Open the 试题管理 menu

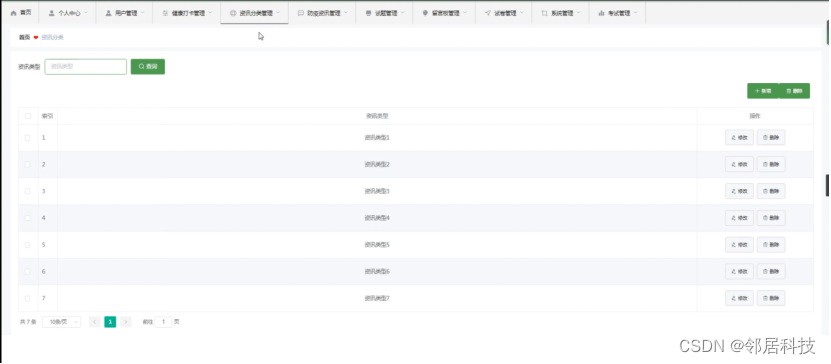coord(384,13)
